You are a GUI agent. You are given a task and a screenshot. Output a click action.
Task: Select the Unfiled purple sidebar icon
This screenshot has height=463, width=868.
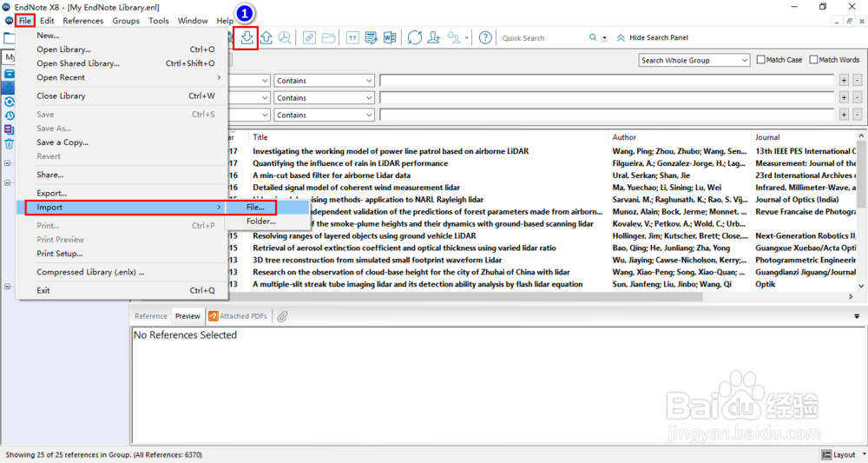pos(10,129)
